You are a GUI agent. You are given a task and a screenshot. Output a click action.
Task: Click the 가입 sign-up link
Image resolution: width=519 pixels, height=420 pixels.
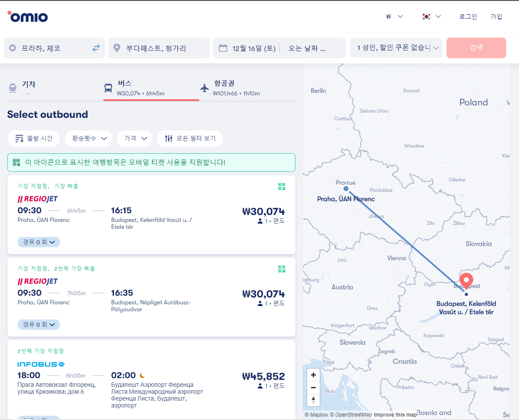tap(496, 16)
